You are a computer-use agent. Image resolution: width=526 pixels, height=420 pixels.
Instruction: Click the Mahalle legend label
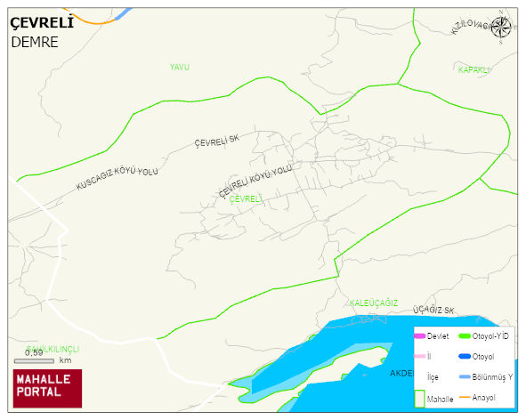coord(440,400)
